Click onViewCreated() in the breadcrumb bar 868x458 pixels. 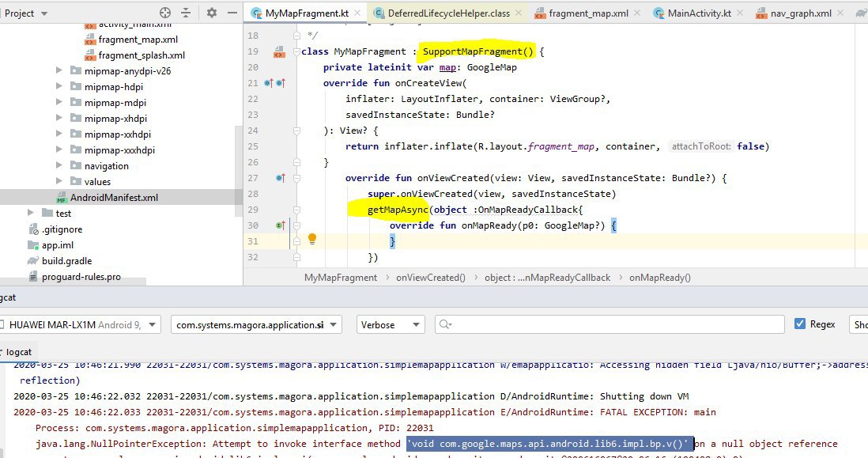(x=431, y=278)
